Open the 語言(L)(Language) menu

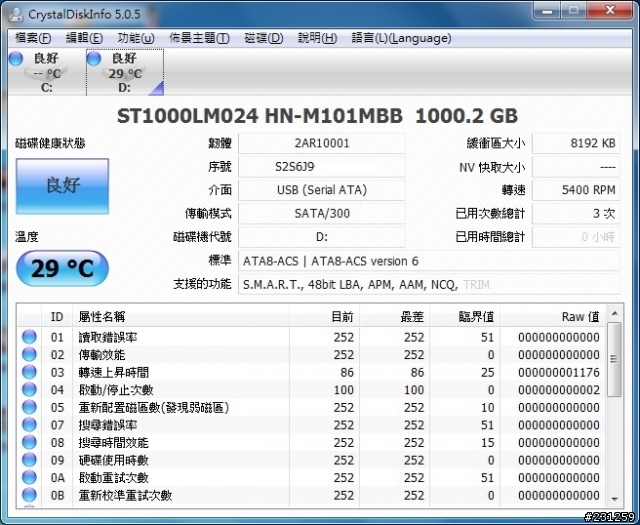point(401,38)
